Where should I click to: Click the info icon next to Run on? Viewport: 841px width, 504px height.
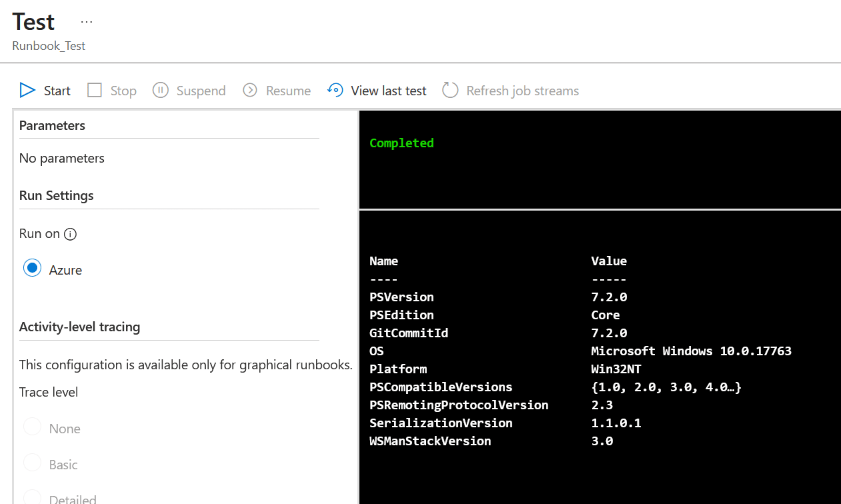click(x=70, y=234)
